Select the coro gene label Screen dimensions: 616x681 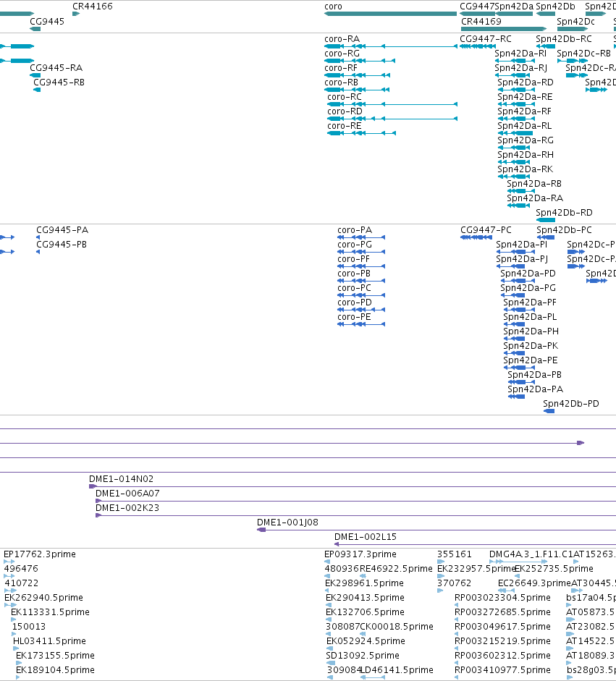[333, 7]
